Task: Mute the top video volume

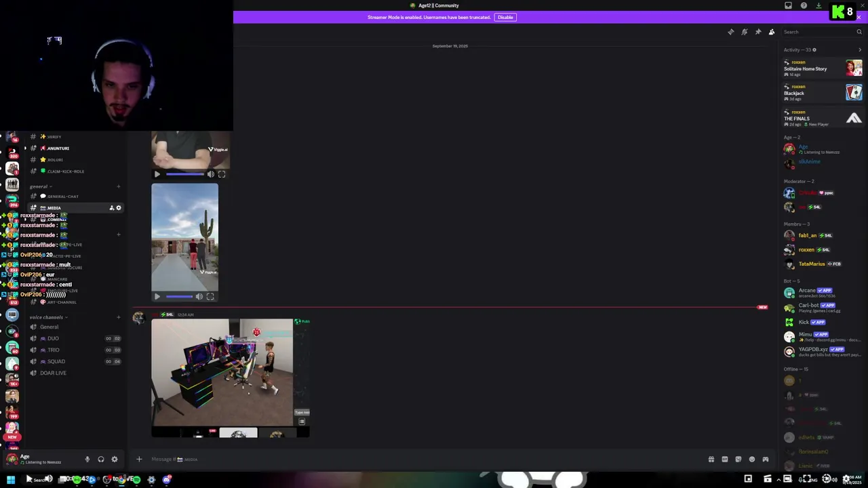Action: coord(211,174)
